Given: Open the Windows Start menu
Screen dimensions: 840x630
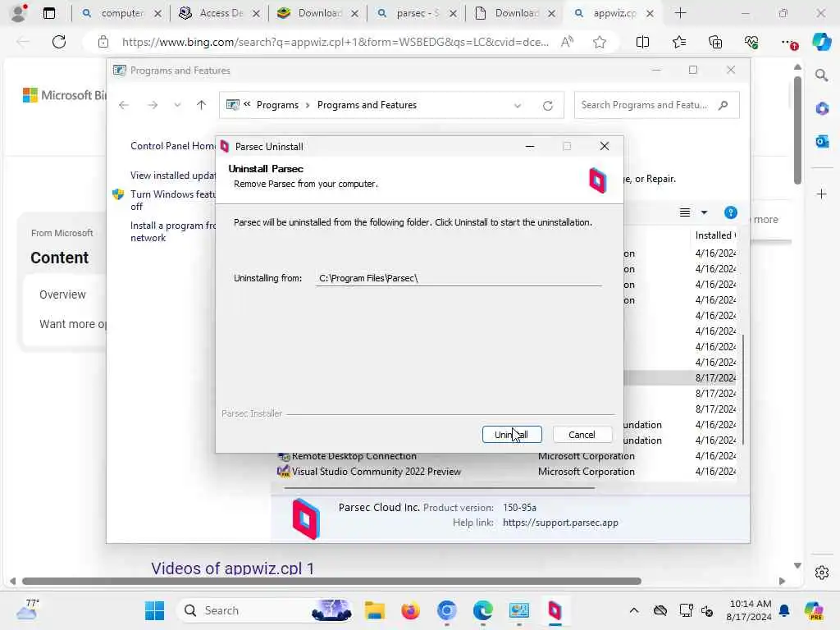Looking at the screenshot, I should (x=155, y=610).
